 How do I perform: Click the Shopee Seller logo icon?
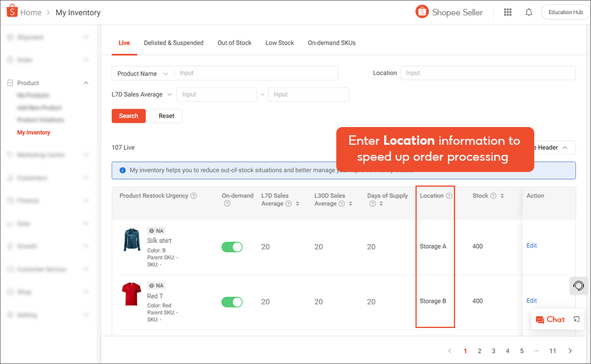(422, 12)
